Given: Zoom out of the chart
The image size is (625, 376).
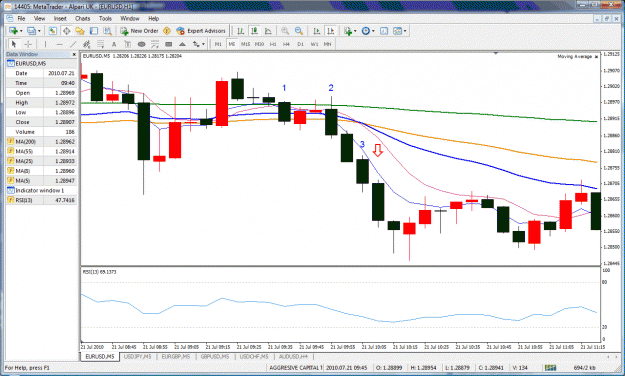Looking at the screenshot, I should coord(299,31).
